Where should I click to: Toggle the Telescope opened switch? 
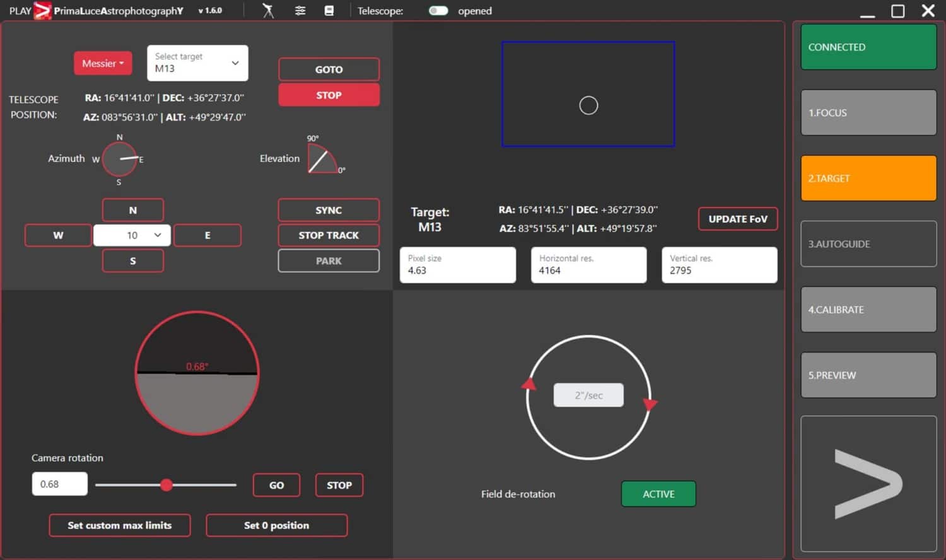(x=438, y=11)
